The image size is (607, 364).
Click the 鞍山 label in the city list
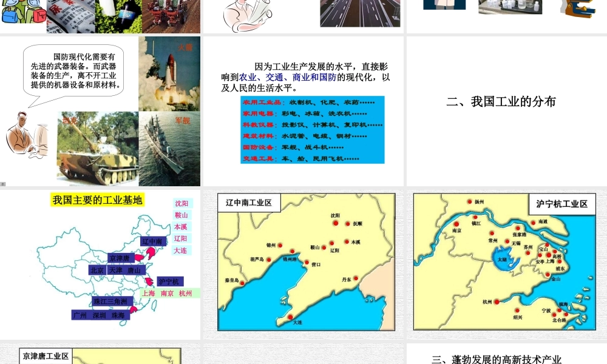[181, 215]
